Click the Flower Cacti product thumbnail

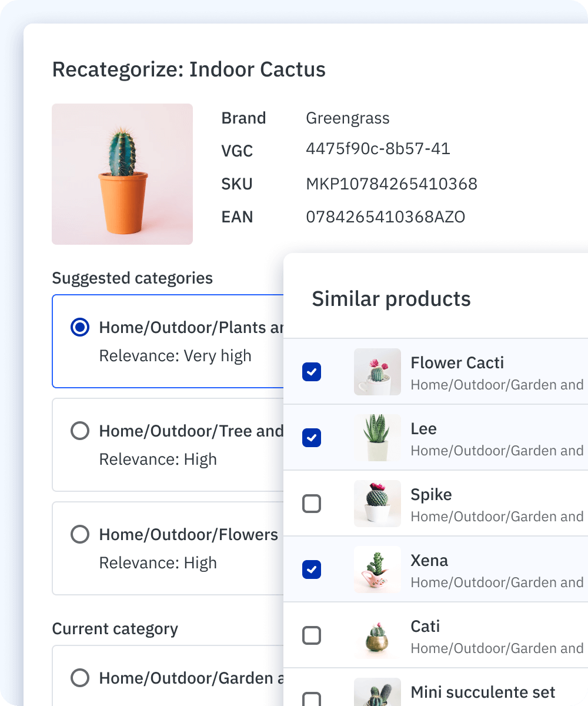click(x=377, y=372)
